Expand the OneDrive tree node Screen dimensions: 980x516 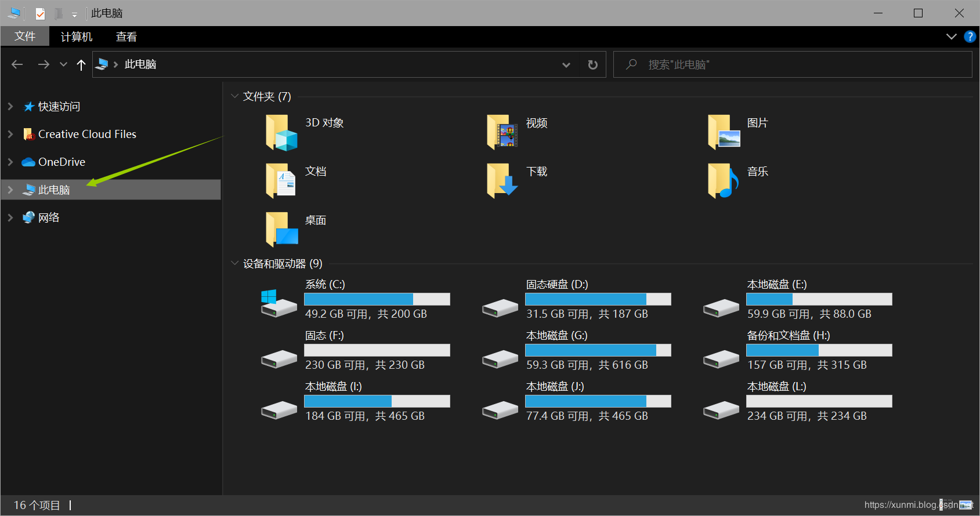[10, 162]
